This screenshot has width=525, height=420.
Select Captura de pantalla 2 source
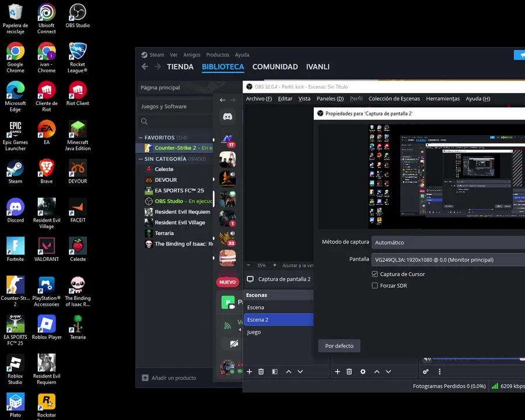[x=279, y=279]
